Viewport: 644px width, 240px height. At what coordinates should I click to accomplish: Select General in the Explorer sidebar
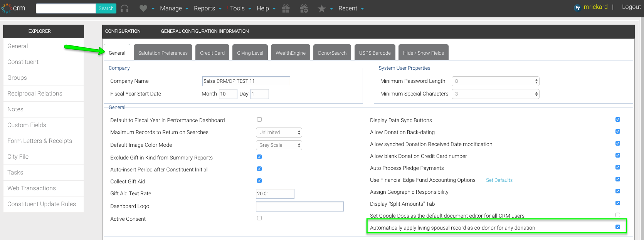44,46
